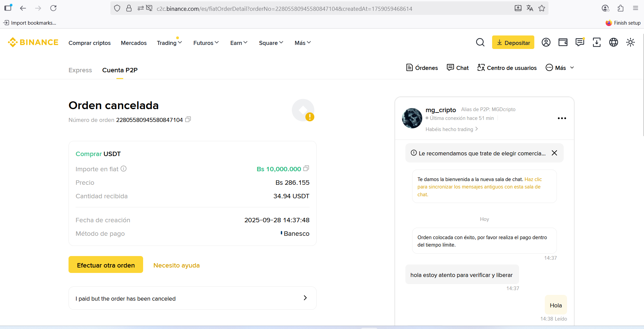Click Finish setup in Firefox toolbar

pyautogui.click(x=623, y=23)
